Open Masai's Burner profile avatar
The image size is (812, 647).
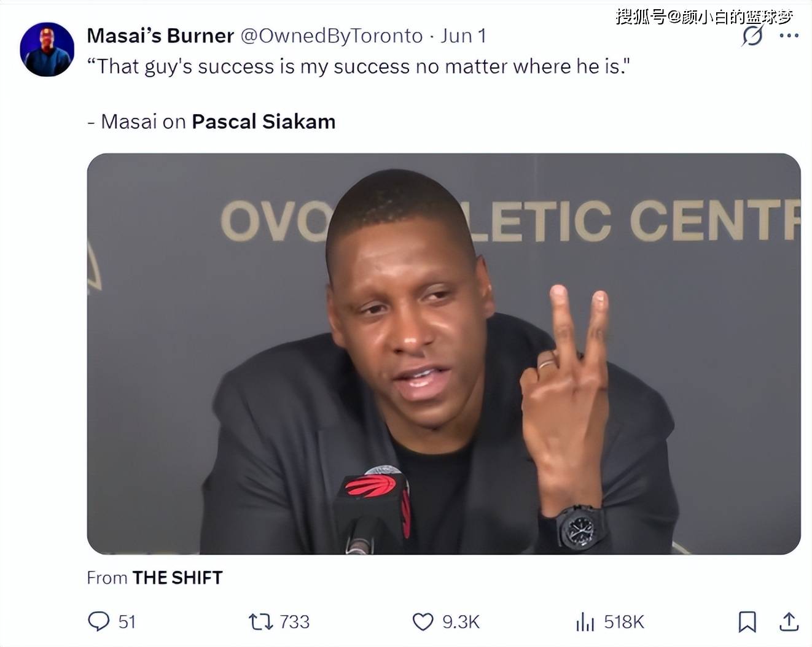pos(47,50)
